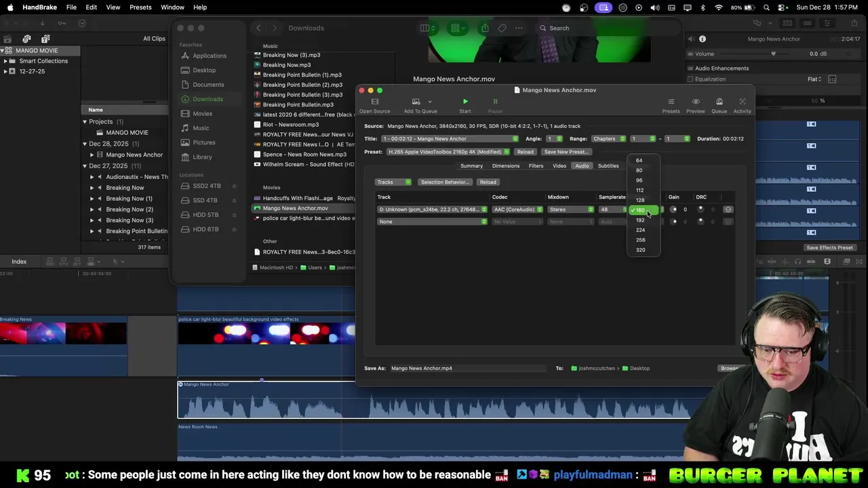This screenshot has width=868, height=488.
Task: Select 64 in the bitrate menu
Action: pyautogui.click(x=644, y=161)
